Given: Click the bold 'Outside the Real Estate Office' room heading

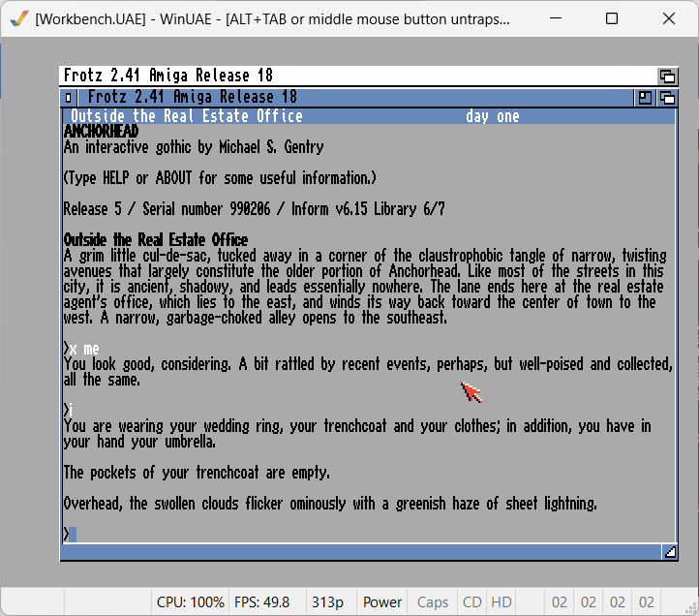Looking at the screenshot, I should tap(156, 240).
